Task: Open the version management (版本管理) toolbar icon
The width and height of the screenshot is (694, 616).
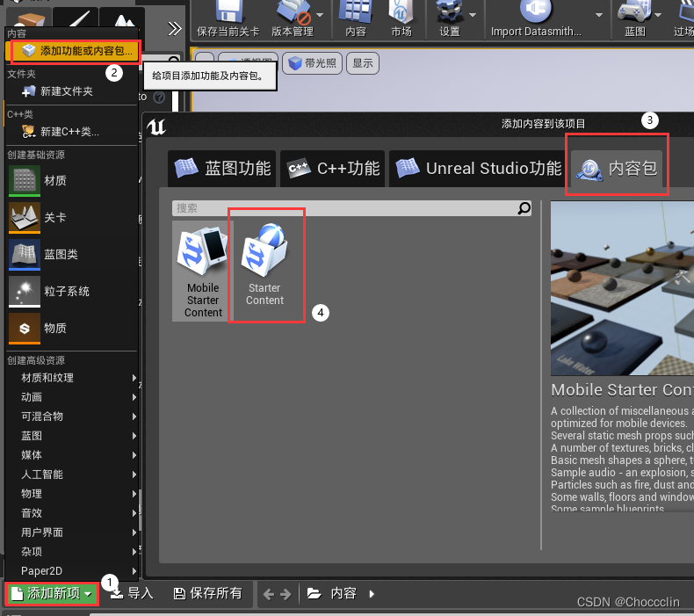Action: [x=293, y=11]
